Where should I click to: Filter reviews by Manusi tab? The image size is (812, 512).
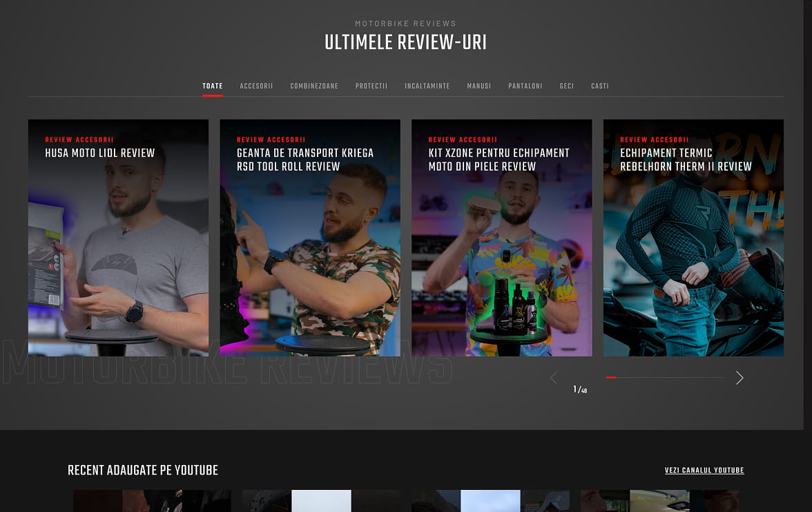pos(478,86)
